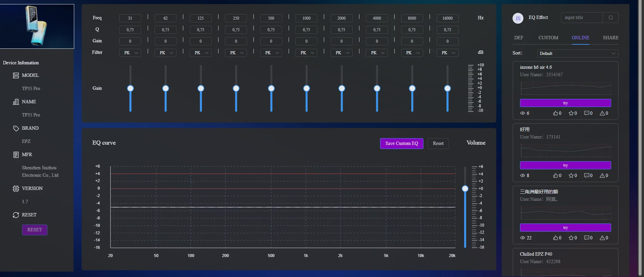Click the Save Custom EQ button

tap(401, 144)
